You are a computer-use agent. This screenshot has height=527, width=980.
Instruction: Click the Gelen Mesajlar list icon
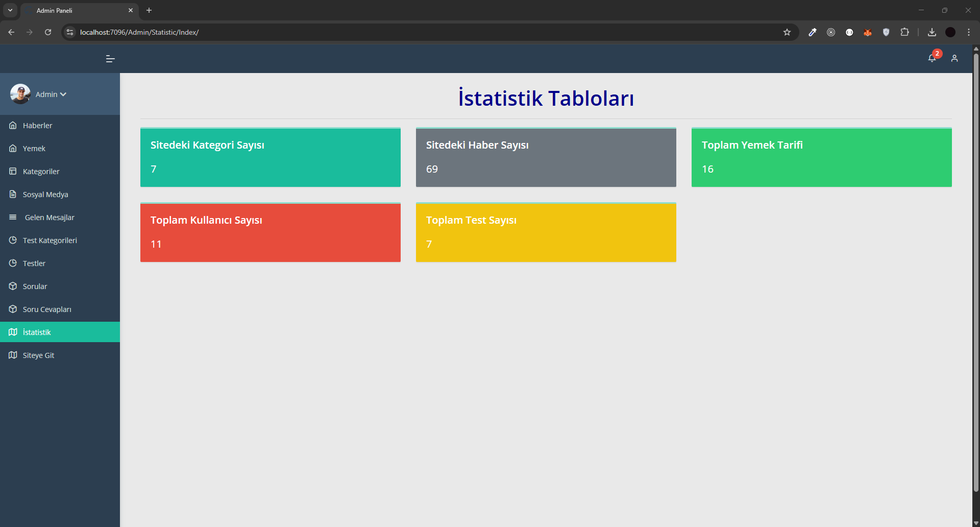(13, 218)
